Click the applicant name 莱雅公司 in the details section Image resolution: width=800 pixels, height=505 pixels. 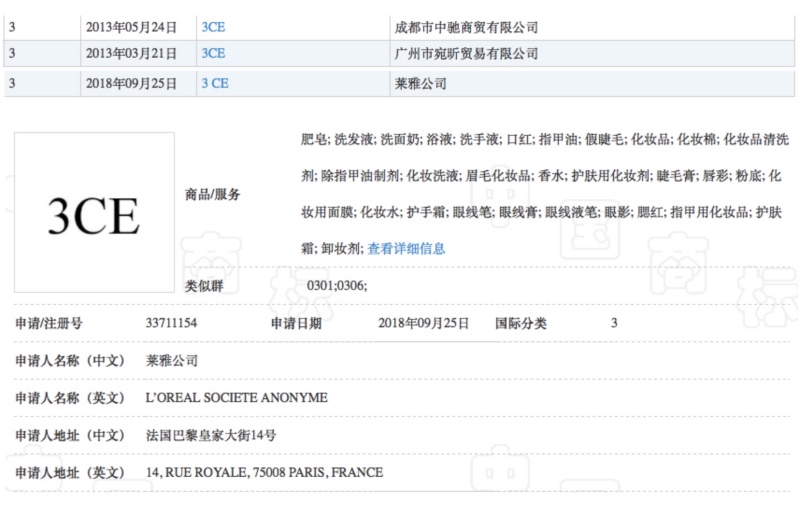(x=172, y=361)
